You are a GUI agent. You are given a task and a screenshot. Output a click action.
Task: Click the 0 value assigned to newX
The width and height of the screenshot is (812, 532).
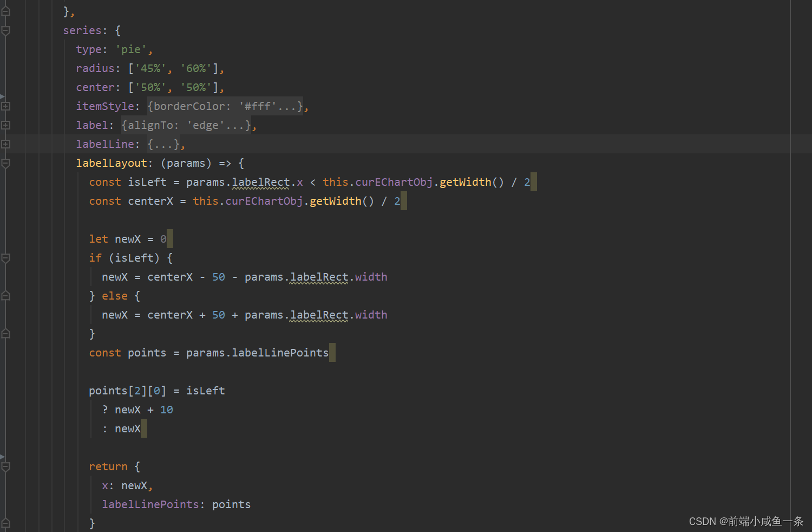coord(163,239)
